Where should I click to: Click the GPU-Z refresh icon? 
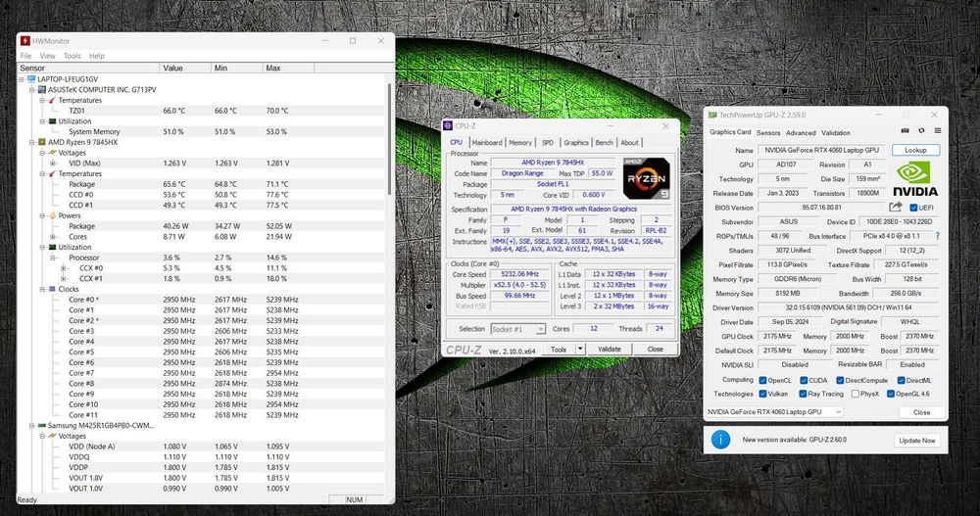click(921, 130)
